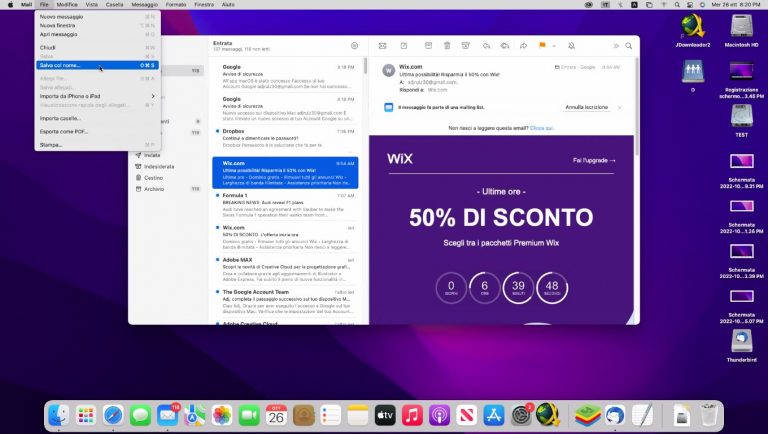Open the Casella menu

pos(114,4)
